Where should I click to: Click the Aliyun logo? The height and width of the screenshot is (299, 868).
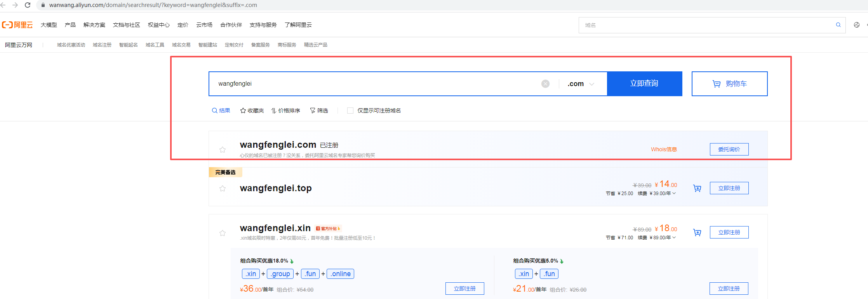coord(17,25)
